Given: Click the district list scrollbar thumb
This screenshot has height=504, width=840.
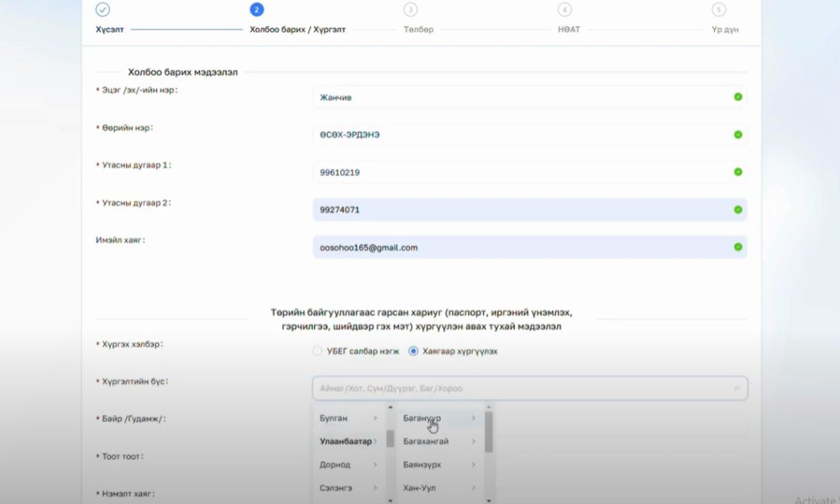Looking at the screenshot, I should 489,432.
